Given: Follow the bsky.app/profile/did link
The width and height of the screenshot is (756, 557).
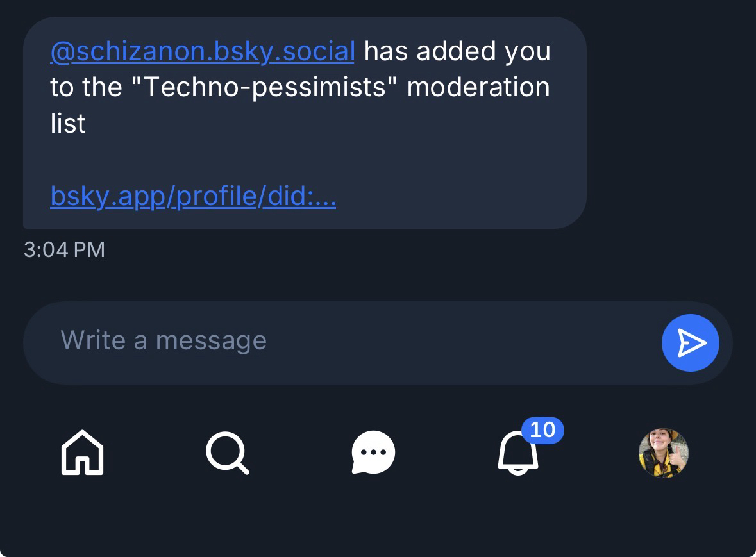Looking at the screenshot, I should [x=193, y=197].
